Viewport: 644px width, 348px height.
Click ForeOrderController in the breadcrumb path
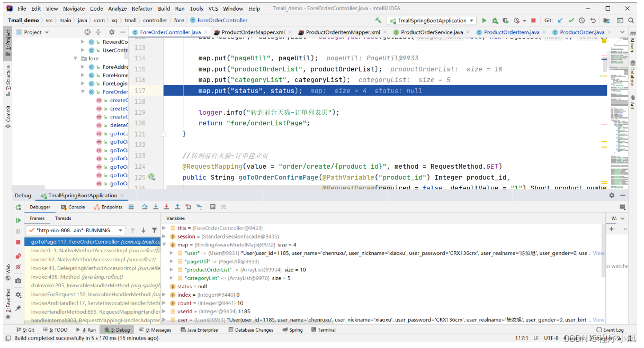(218, 21)
